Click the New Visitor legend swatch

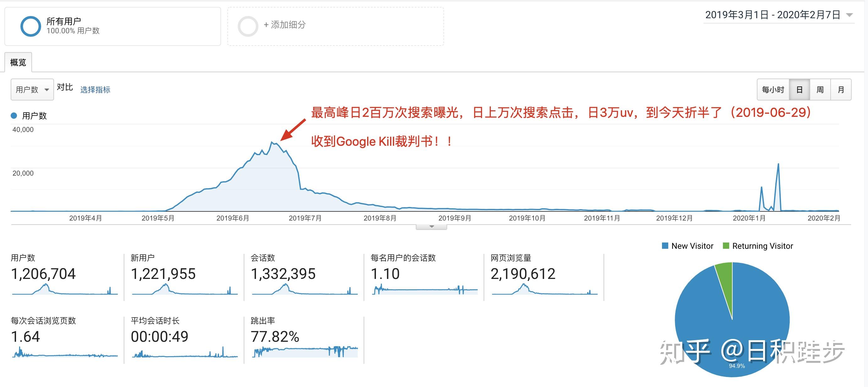coord(665,246)
